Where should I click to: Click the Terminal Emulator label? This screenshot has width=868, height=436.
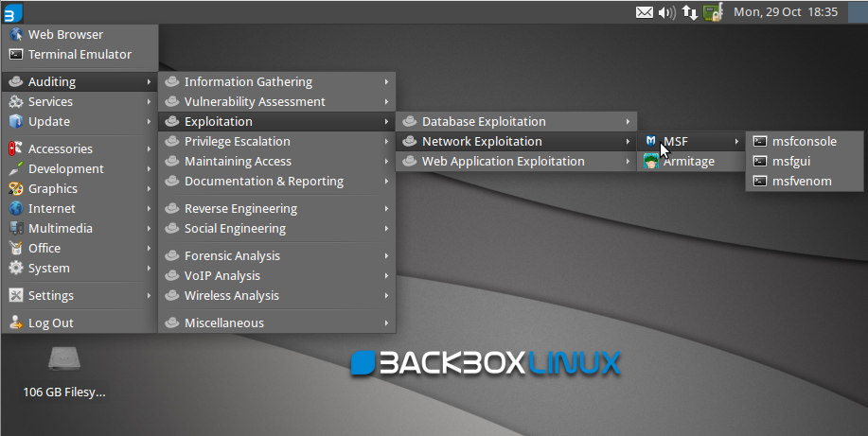click(x=80, y=54)
